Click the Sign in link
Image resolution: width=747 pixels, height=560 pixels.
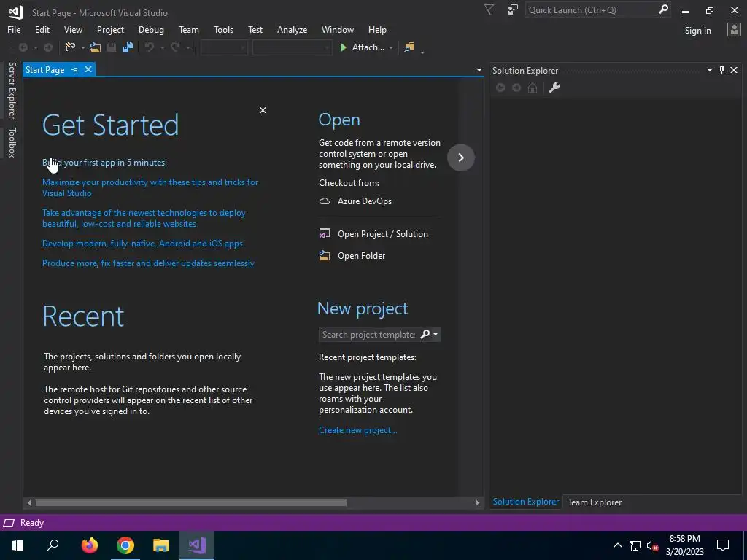(x=697, y=31)
